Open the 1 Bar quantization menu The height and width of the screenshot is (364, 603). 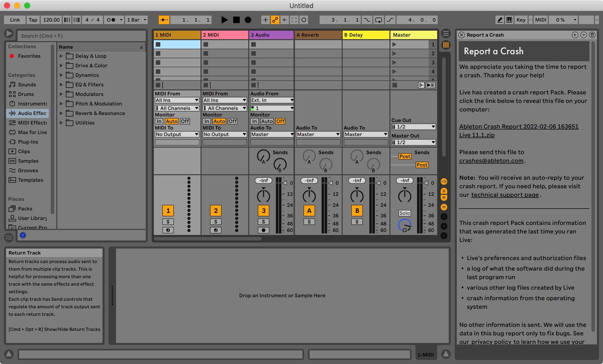coord(137,20)
